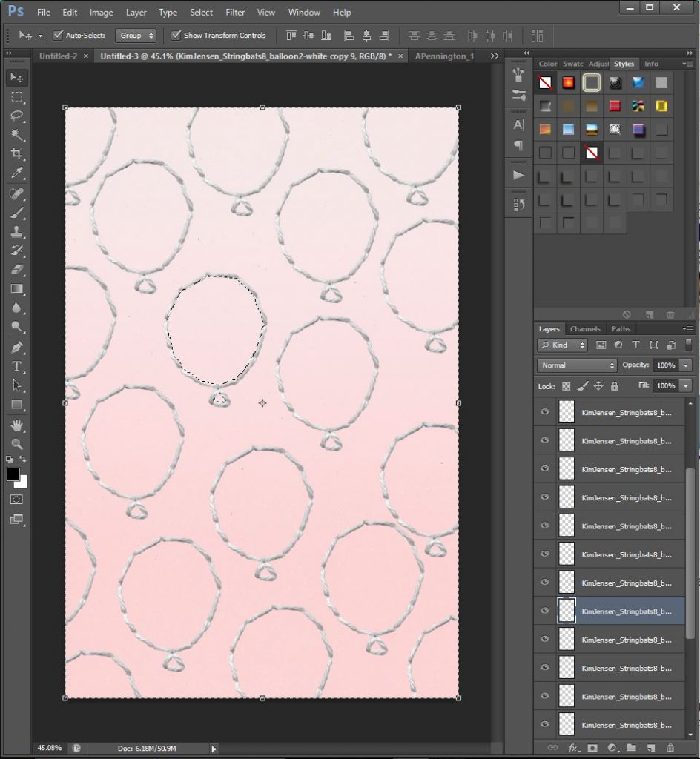Select the Crop tool

[16, 154]
